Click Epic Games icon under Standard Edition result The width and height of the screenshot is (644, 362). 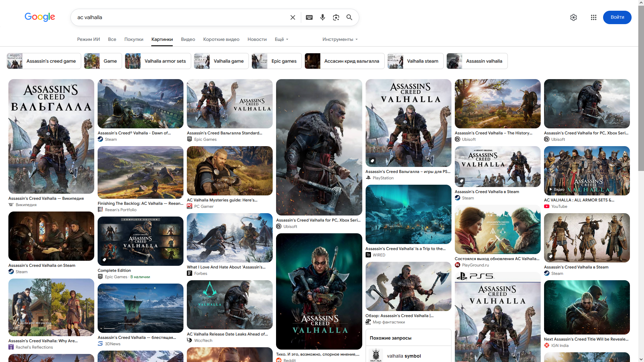click(190, 139)
